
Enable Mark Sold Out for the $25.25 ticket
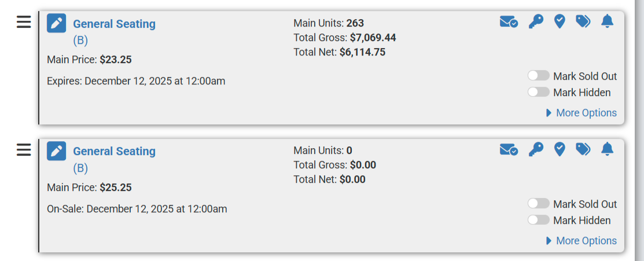[x=539, y=204]
